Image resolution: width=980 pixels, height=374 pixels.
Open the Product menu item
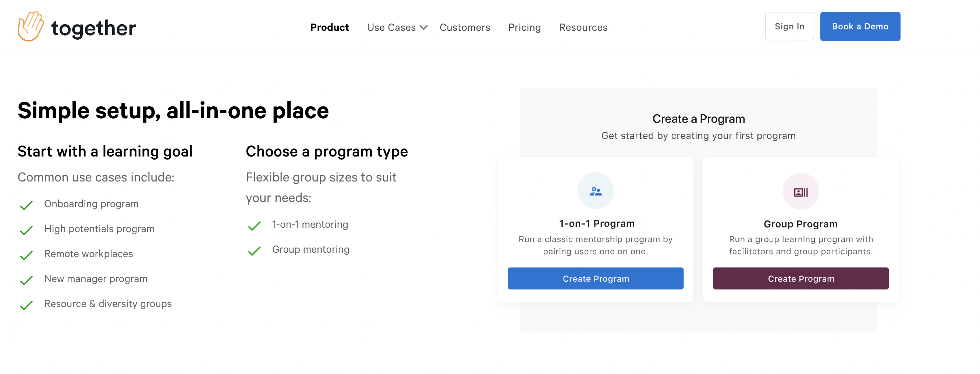(330, 27)
